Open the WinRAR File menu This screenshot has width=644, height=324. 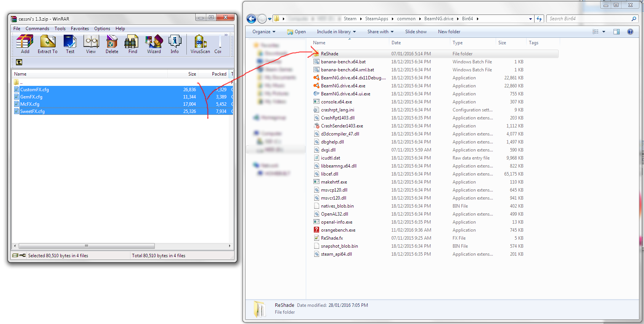[17, 29]
